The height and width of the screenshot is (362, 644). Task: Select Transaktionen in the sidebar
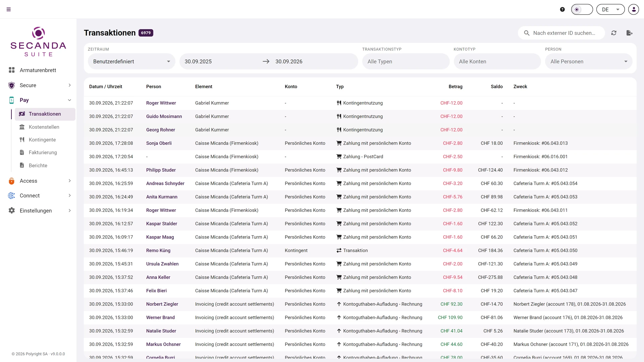[45, 114]
